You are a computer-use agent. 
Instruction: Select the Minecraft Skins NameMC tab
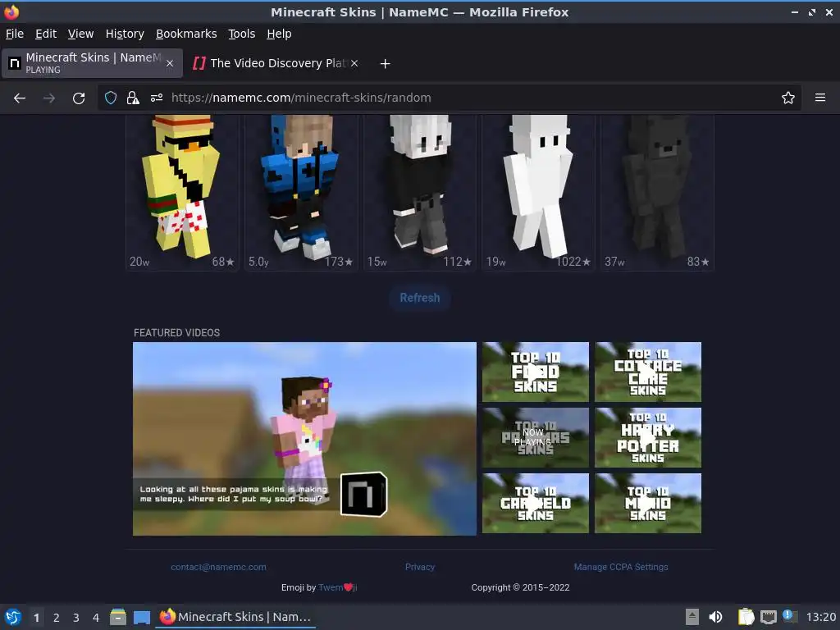[92, 63]
